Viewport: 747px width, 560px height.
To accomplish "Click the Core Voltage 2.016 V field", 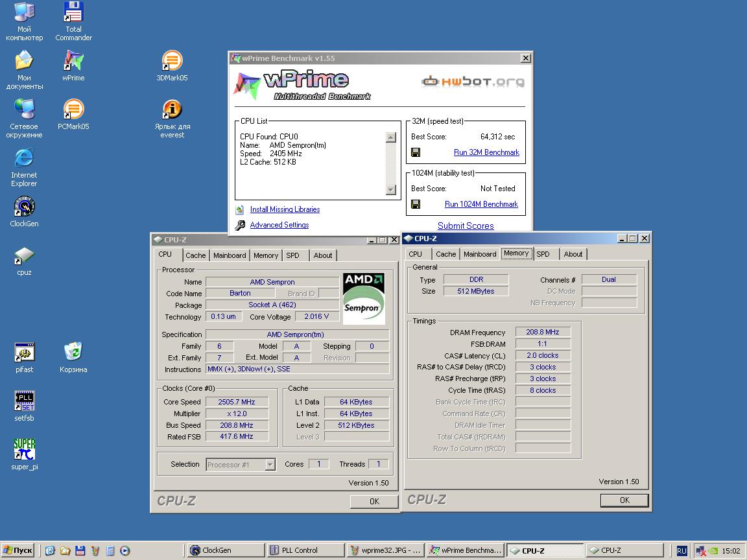I will 316,317.
